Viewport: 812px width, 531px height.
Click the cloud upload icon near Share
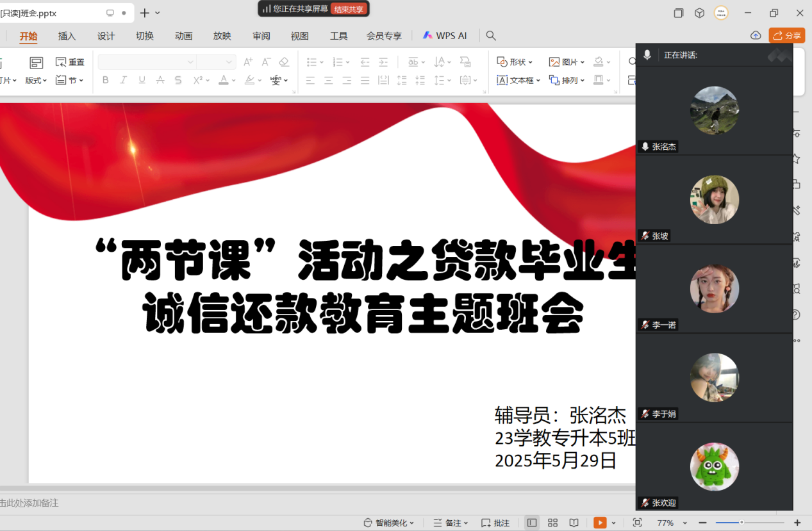(756, 36)
